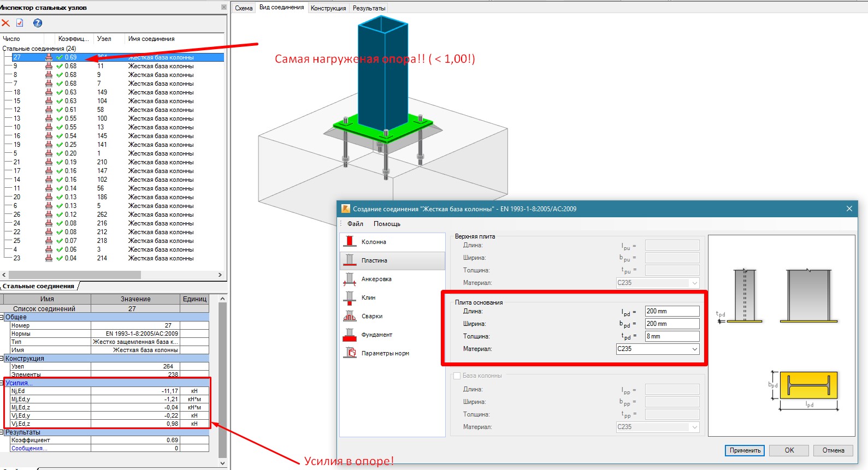Click the connection icon in the row with node 104
The width and height of the screenshot is (868, 470).
click(x=49, y=101)
